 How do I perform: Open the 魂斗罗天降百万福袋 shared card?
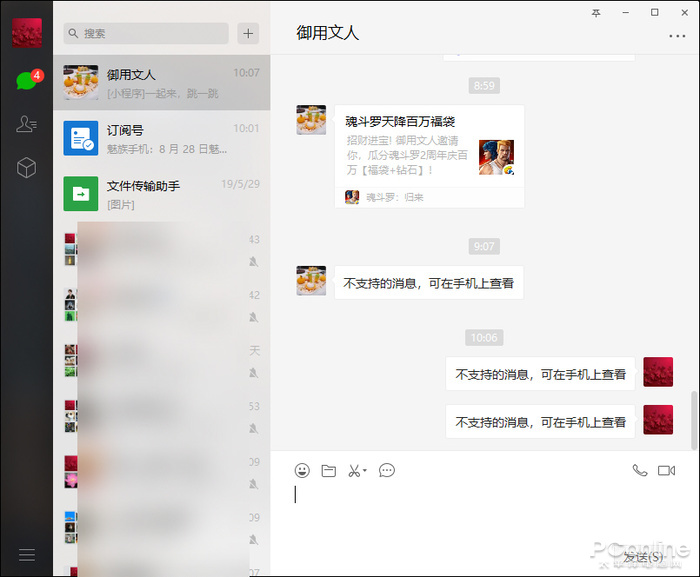tap(429, 156)
